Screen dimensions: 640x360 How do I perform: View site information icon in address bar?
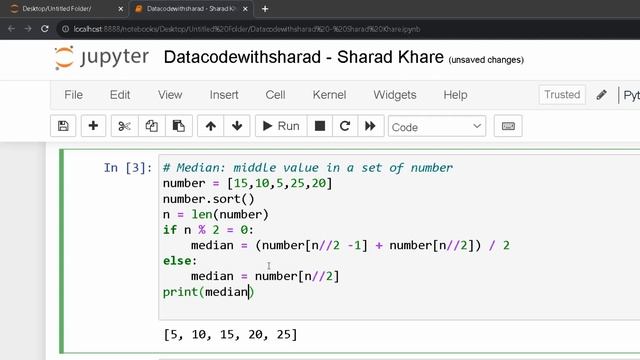pyautogui.click(x=65, y=29)
